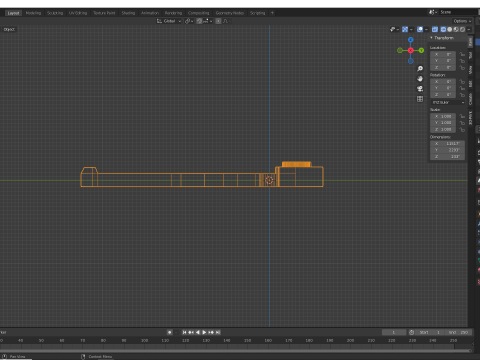Select solid viewport shading icon
This screenshot has width=480, height=360.
pyautogui.click(x=450, y=29)
